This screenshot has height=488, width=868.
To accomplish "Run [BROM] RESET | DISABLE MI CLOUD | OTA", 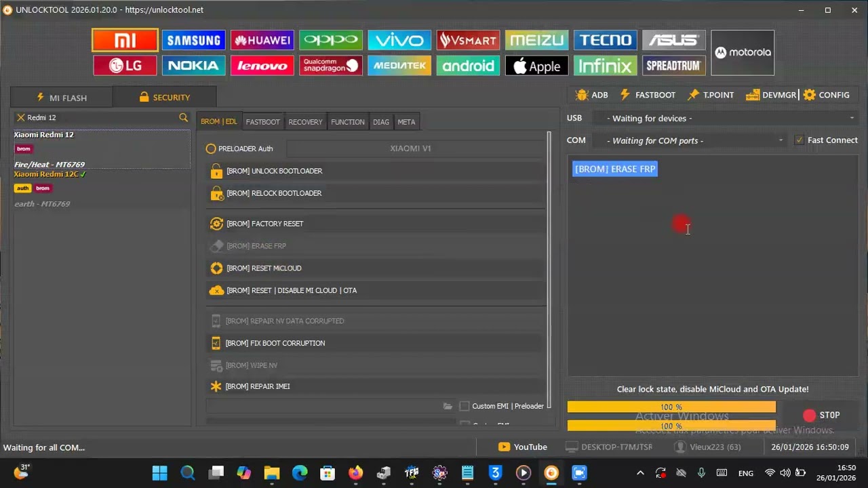I will tap(376, 291).
